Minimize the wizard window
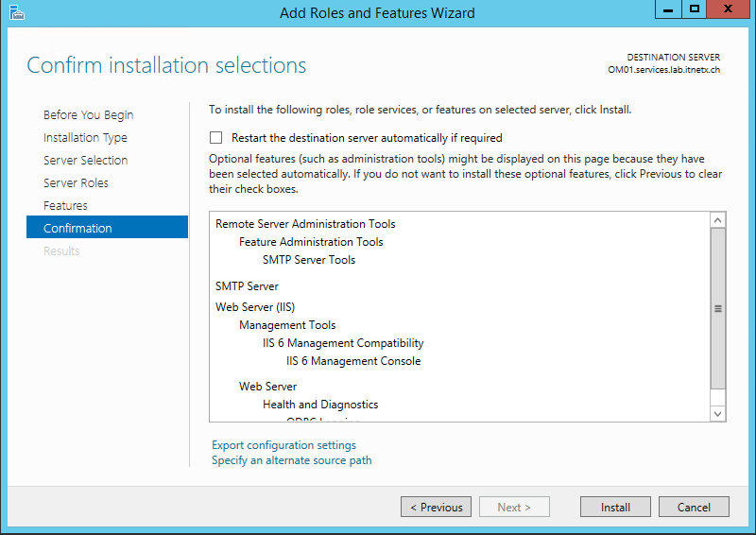The image size is (756, 535). [668, 9]
